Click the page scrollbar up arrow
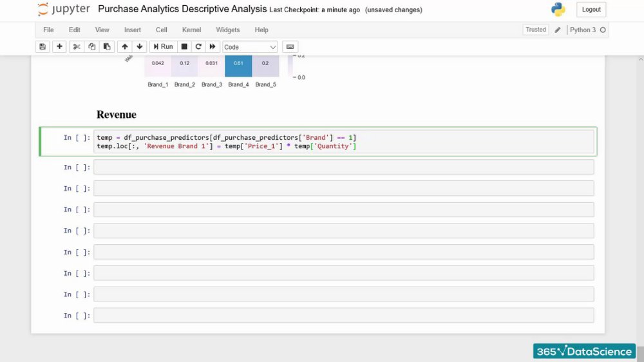This screenshot has width=644, height=362. pyautogui.click(x=640, y=59)
